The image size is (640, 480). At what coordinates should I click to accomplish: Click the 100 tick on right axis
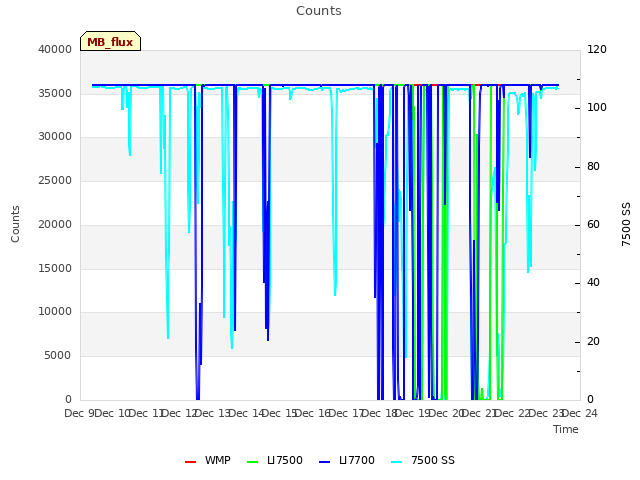coord(597,108)
